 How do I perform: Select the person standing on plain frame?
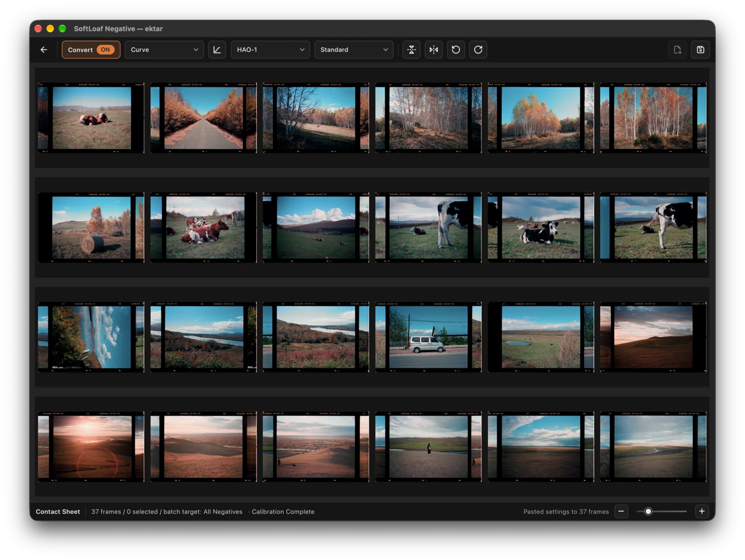click(428, 446)
